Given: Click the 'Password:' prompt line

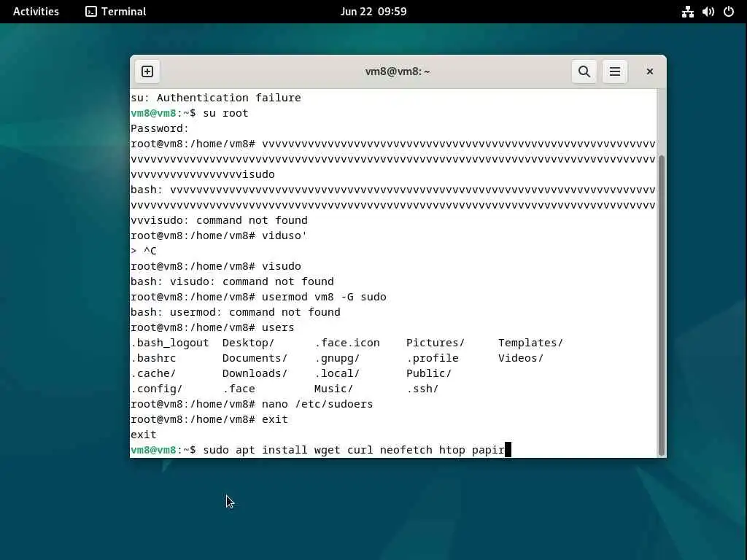Looking at the screenshot, I should [x=160, y=128].
